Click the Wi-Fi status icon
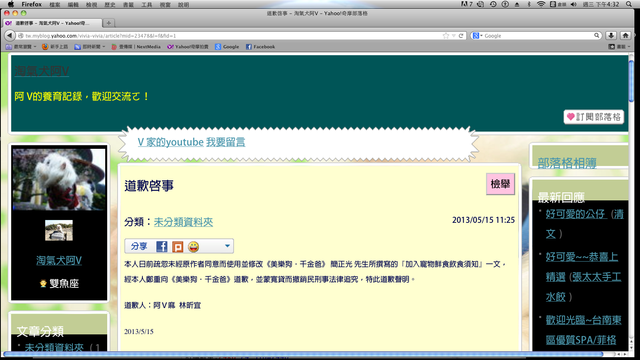Screen dimensions: 640x360 coord(541,4)
